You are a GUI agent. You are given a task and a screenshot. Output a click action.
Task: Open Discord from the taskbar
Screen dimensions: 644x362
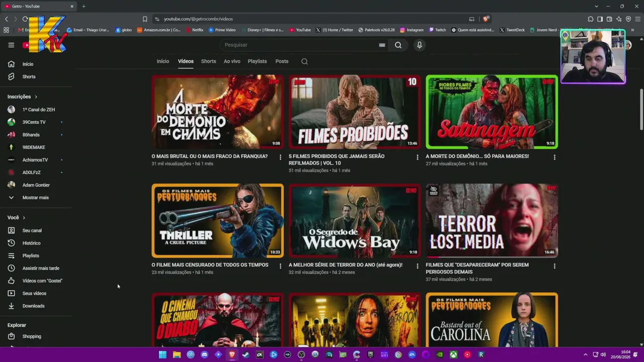204,354
